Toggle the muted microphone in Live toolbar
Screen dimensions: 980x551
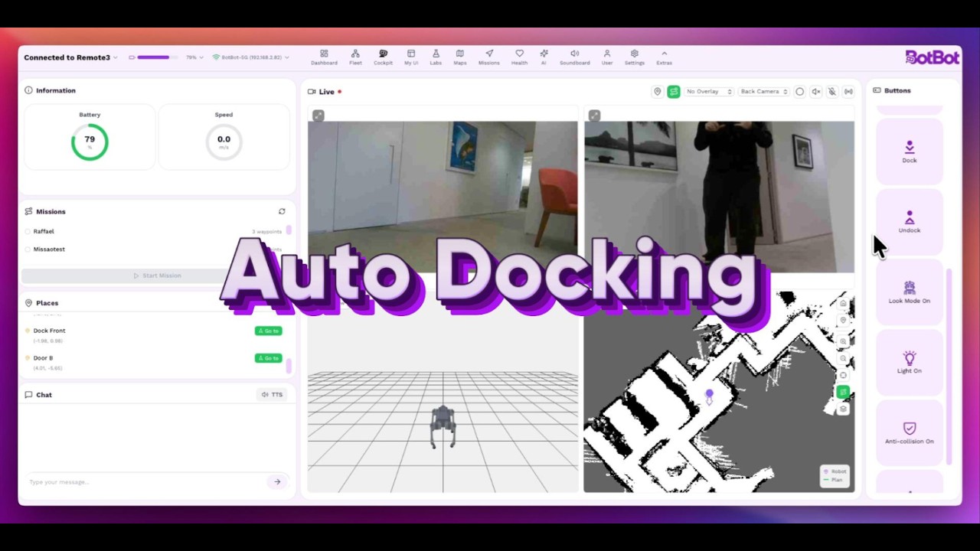(x=832, y=92)
